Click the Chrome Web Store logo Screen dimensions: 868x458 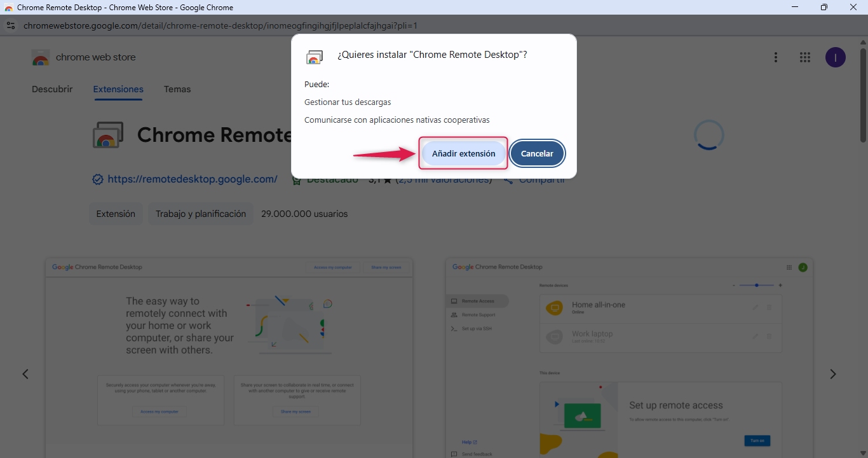point(41,57)
